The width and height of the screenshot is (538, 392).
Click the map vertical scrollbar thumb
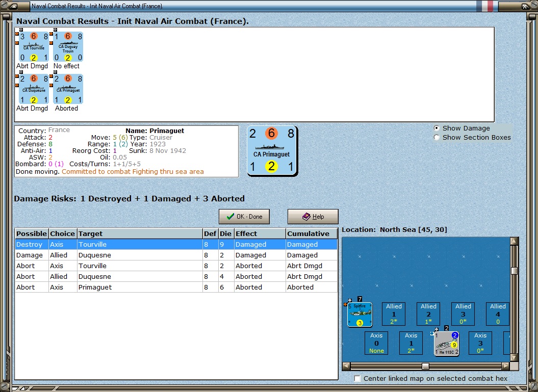(x=514, y=271)
